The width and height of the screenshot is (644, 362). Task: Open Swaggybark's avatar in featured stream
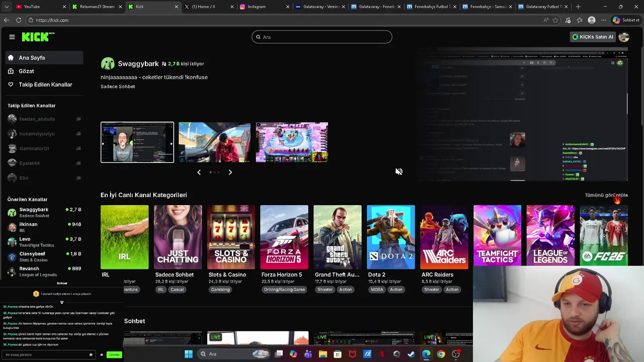point(108,64)
